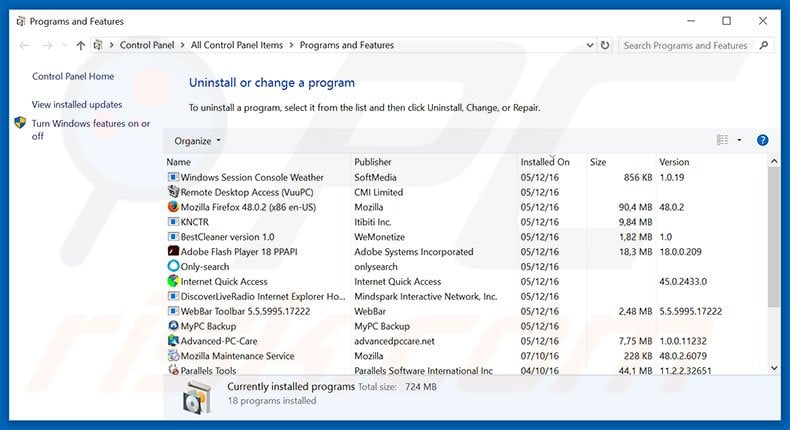Open Control Panel Home link
The height and width of the screenshot is (430, 790).
click(x=73, y=76)
